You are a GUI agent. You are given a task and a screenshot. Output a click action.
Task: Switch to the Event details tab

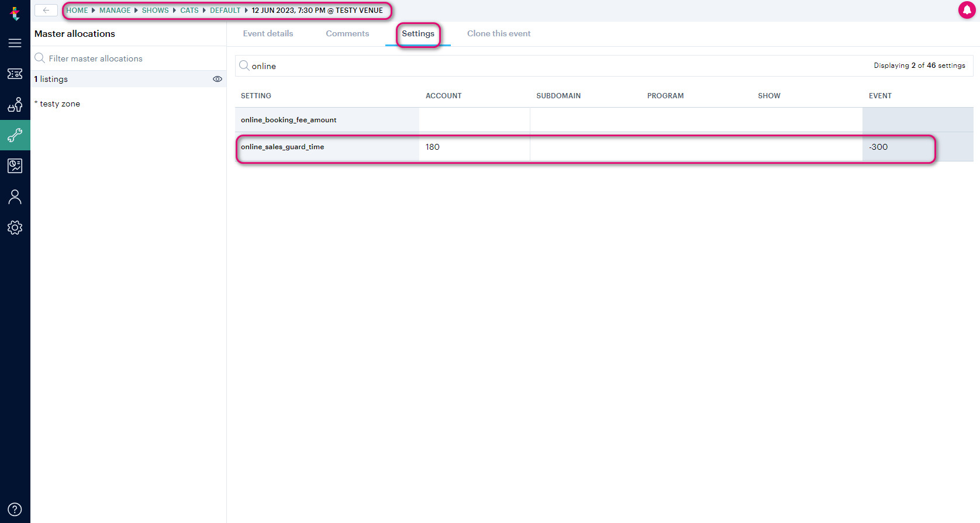coord(268,33)
